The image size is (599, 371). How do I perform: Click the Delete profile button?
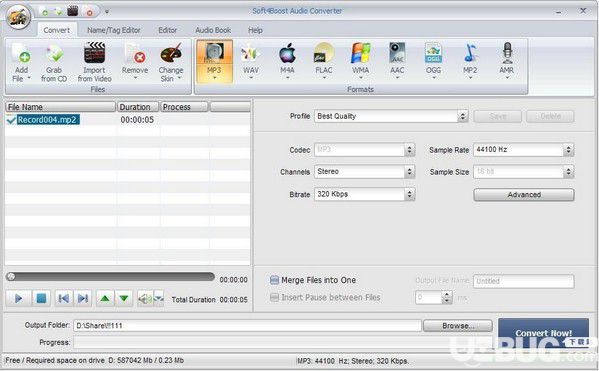pyautogui.click(x=550, y=116)
